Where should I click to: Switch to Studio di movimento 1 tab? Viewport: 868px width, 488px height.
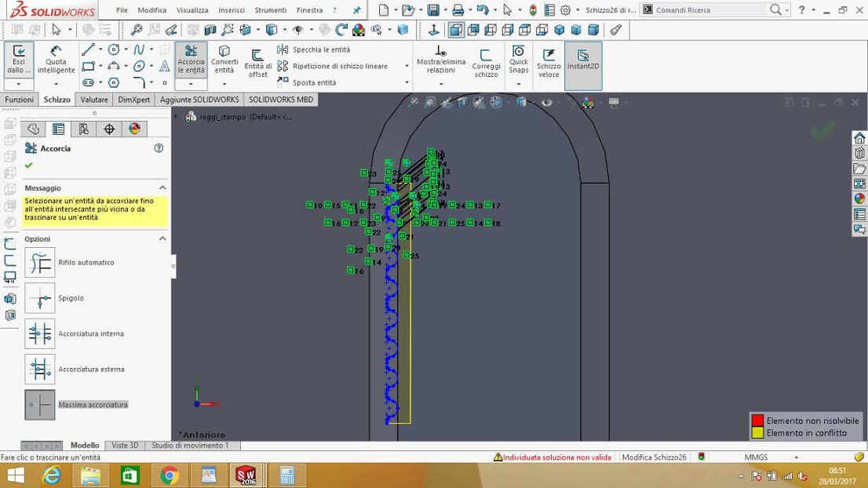[x=190, y=446]
